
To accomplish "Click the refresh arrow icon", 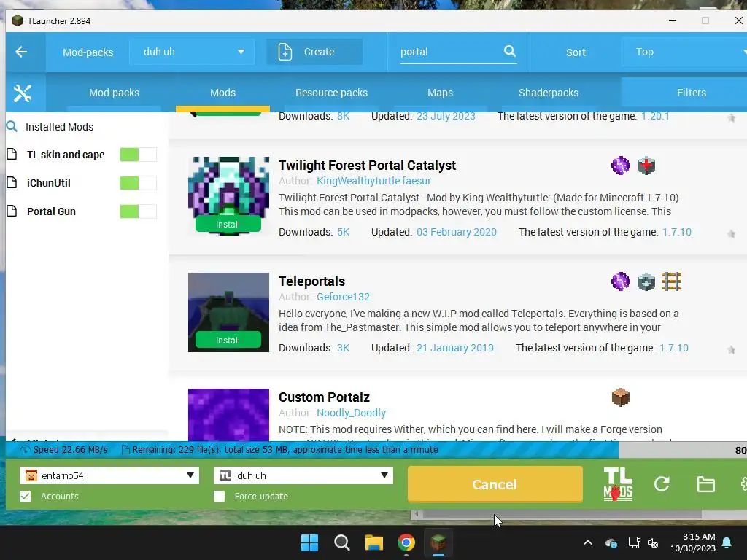I will [662, 484].
